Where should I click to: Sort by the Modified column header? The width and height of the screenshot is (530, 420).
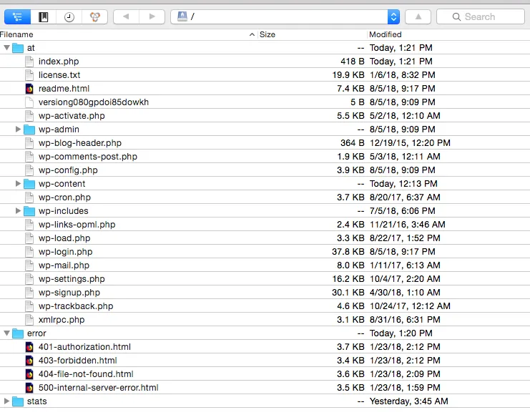[448, 34]
